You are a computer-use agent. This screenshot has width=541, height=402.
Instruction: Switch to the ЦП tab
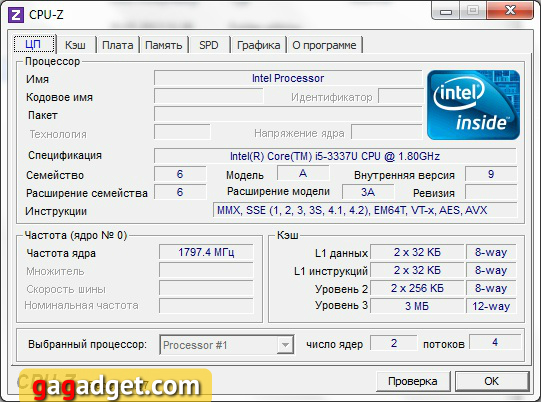pos(34,44)
